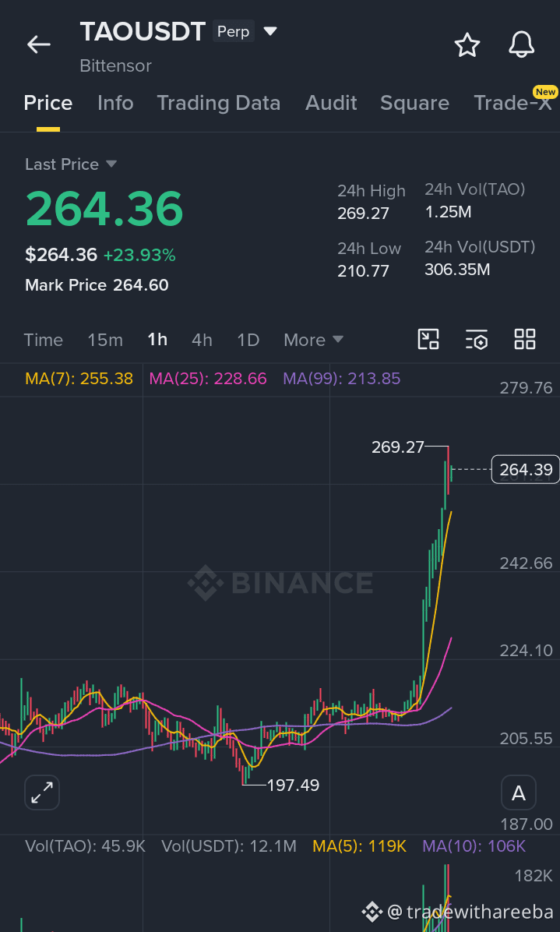This screenshot has width=560, height=932.
Task: Select the Price tab
Action: pos(48,103)
